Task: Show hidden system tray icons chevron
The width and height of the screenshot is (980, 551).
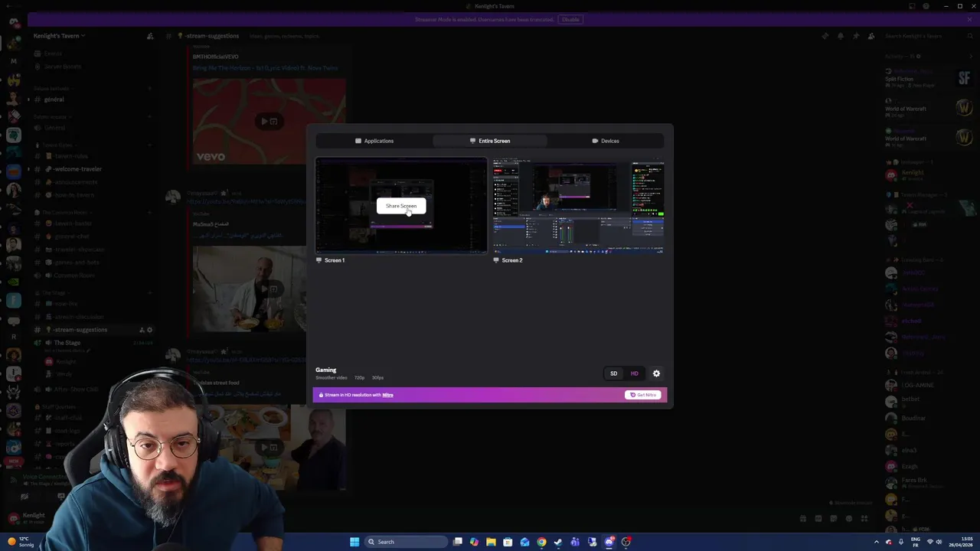Action: 877,542
